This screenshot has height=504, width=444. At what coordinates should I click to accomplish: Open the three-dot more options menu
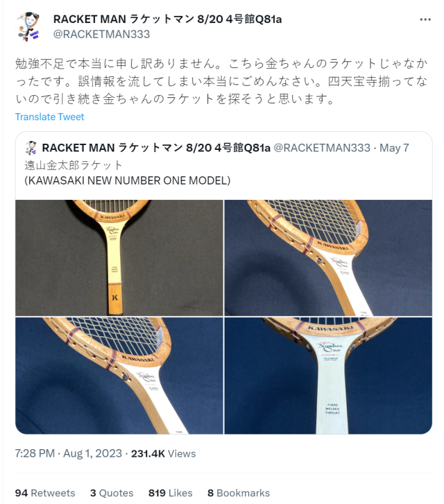tap(425, 20)
